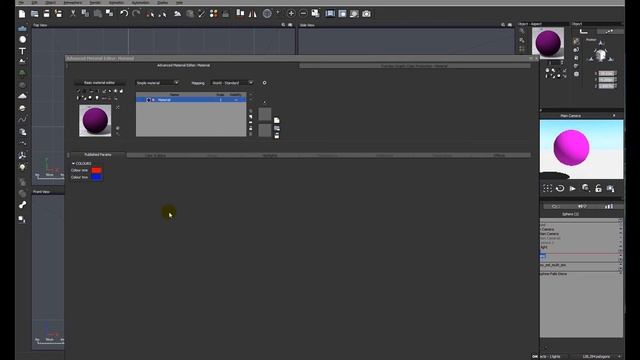Create a new scene from toolbar

22,14
